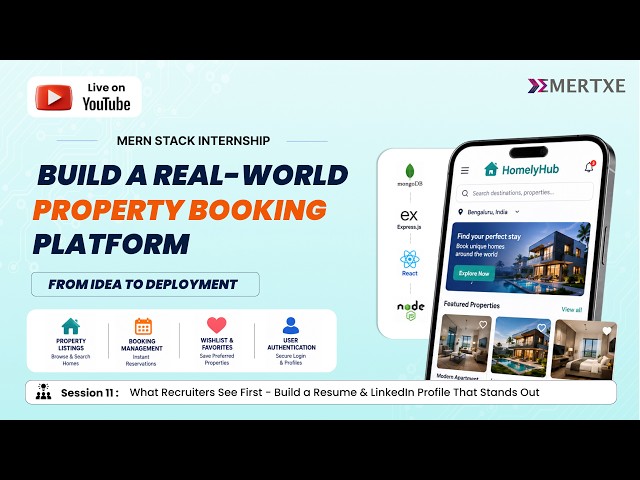Image resolution: width=640 pixels, height=480 pixels.
Task: Click the Booking Management calendar icon
Action: (x=143, y=326)
